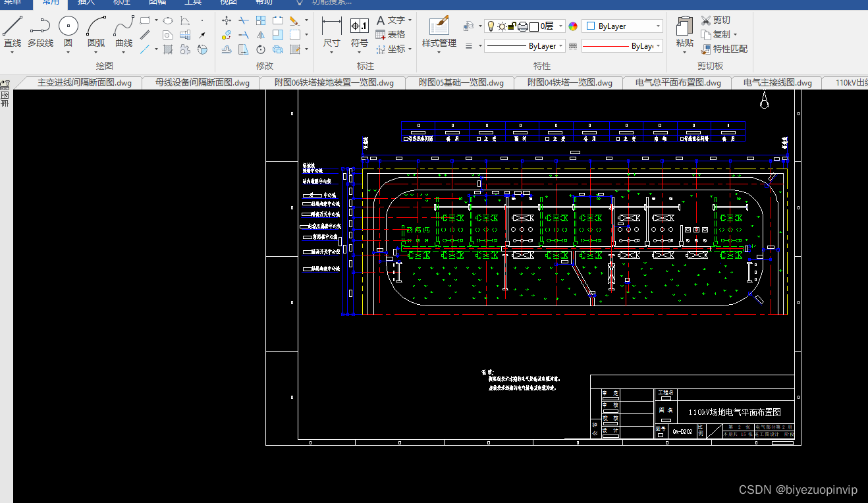Click the trim modify tool
The image size is (868, 503).
point(244,20)
